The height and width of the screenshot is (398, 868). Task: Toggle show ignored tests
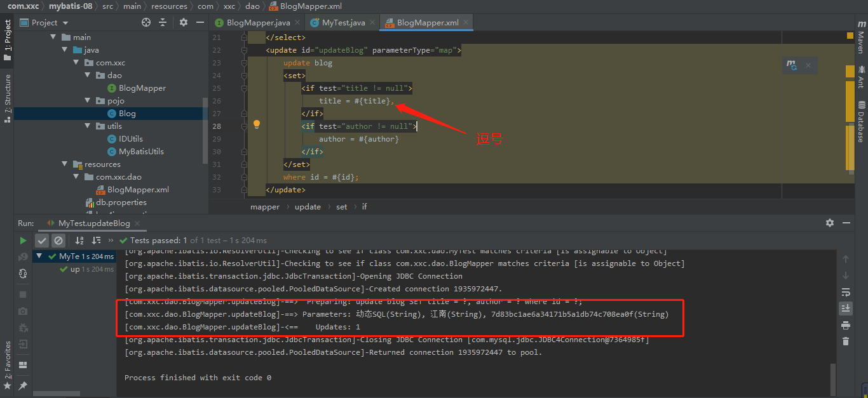click(58, 241)
